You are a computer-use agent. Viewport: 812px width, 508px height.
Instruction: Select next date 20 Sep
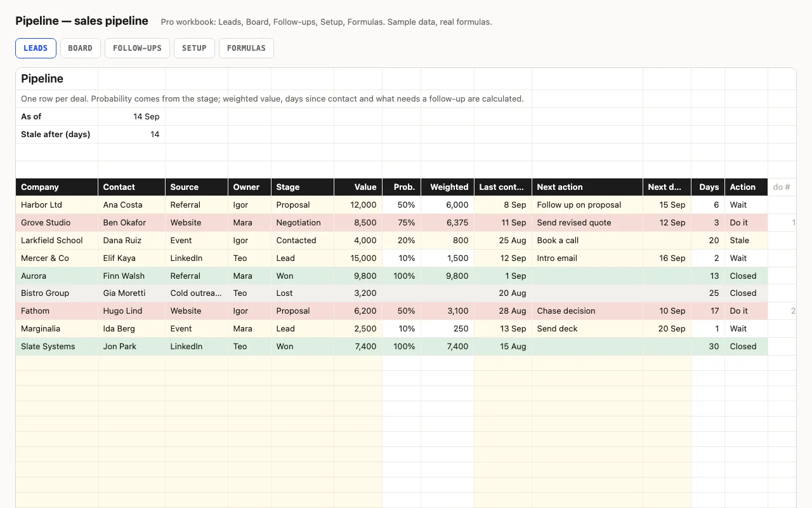(x=667, y=329)
